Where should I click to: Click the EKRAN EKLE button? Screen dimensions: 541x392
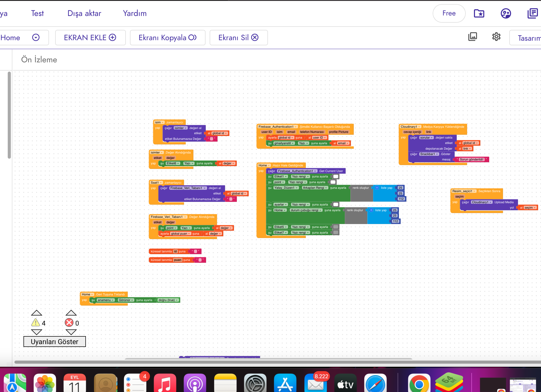(x=90, y=38)
